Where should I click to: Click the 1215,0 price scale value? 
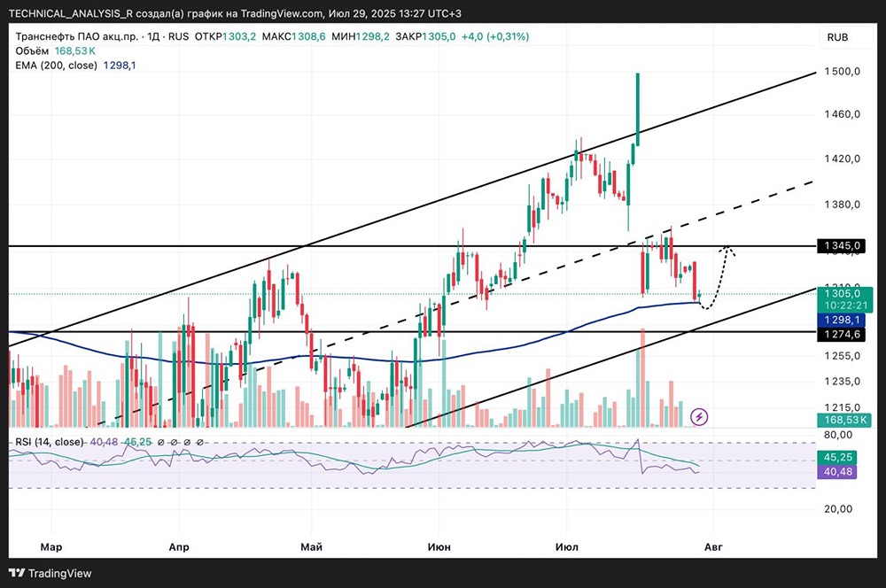coord(842,407)
